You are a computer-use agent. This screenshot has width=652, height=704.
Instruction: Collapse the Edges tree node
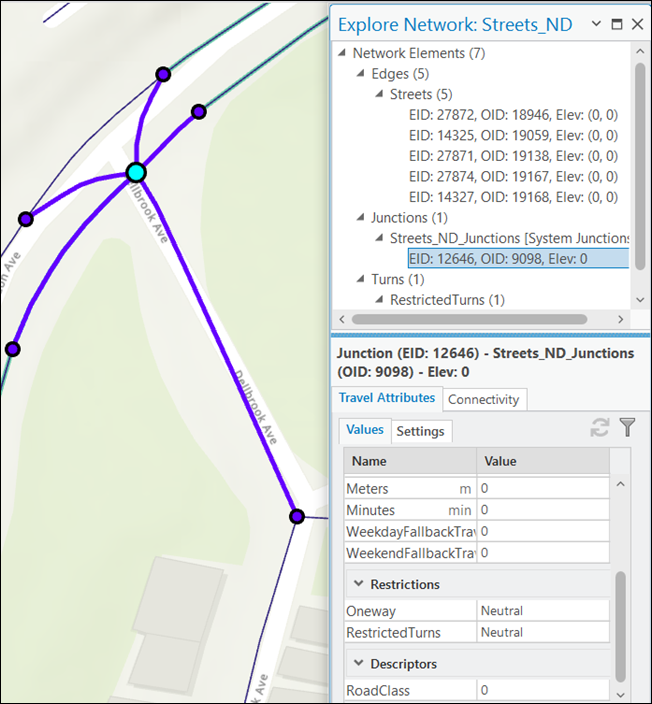(361, 74)
